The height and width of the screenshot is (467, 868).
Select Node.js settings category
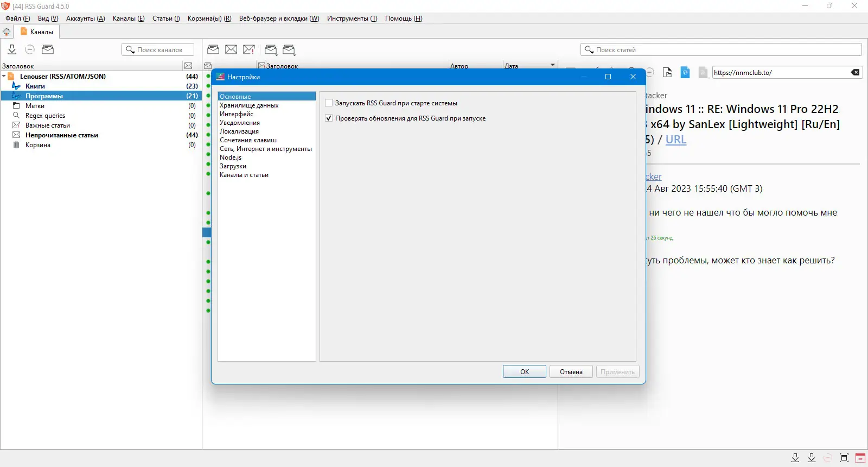click(x=266, y=157)
